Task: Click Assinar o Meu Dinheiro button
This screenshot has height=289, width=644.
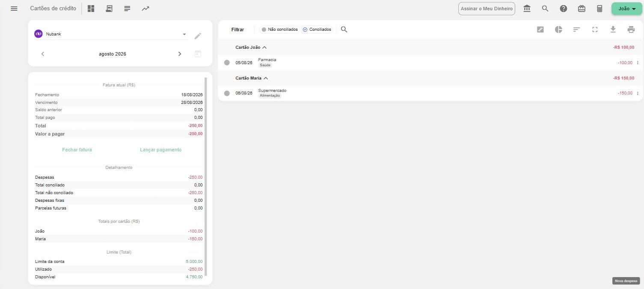Action: (487, 9)
